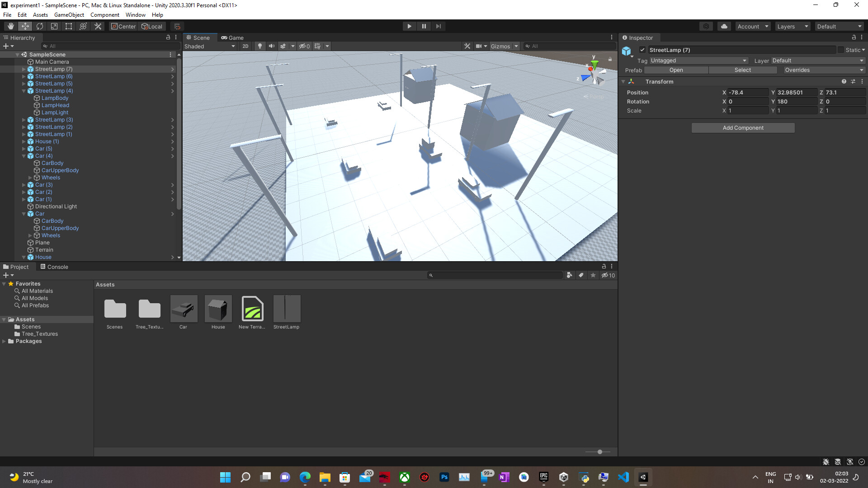Image resolution: width=868 pixels, height=488 pixels.
Task: Click Select to highlight the prefab asset
Action: pos(743,70)
